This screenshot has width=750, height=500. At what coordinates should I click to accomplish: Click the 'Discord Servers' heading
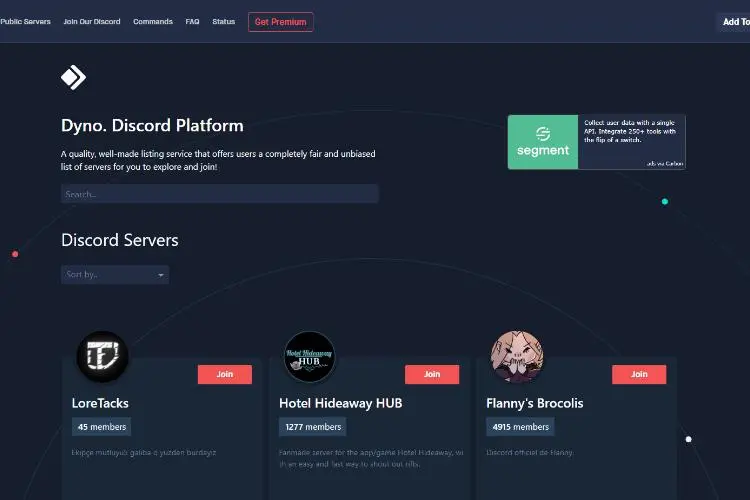click(120, 240)
